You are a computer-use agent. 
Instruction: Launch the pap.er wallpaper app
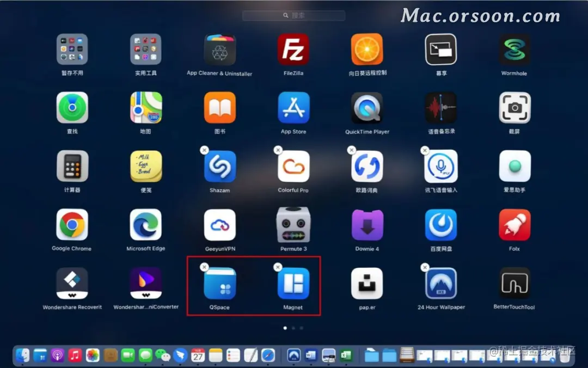click(x=367, y=283)
